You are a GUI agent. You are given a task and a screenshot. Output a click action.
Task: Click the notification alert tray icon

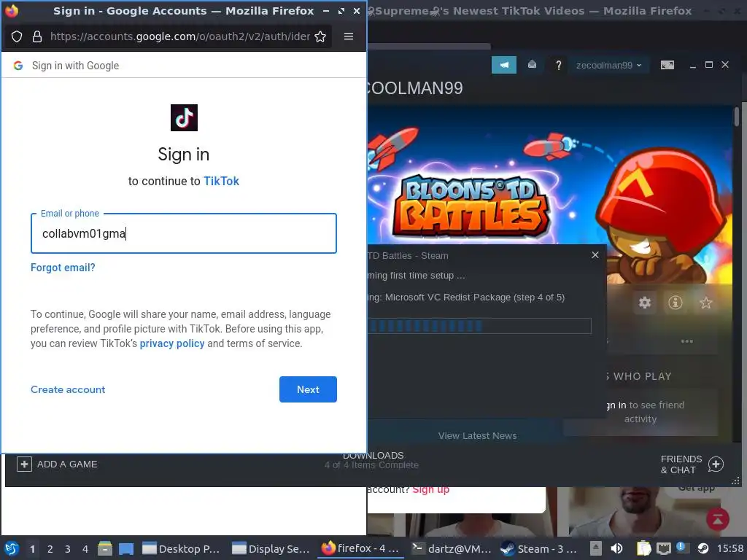[x=681, y=548]
